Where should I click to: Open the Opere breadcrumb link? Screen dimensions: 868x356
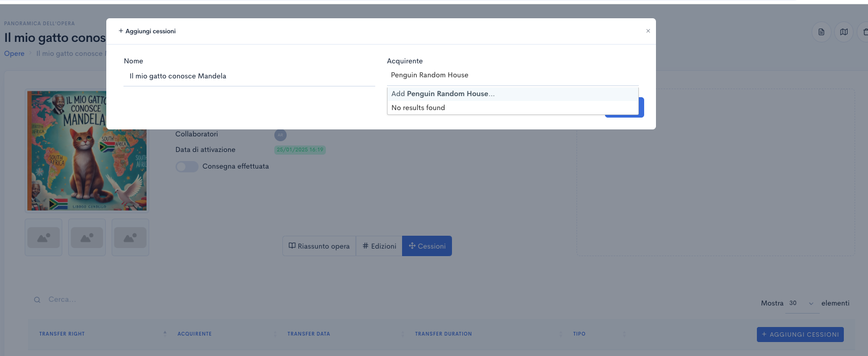pos(14,54)
